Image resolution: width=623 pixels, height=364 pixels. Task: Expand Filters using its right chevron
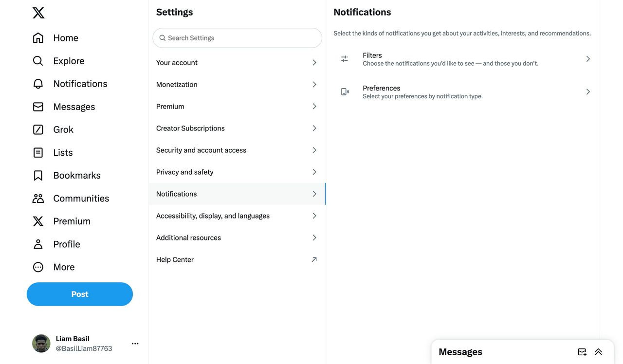click(x=588, y=59)
